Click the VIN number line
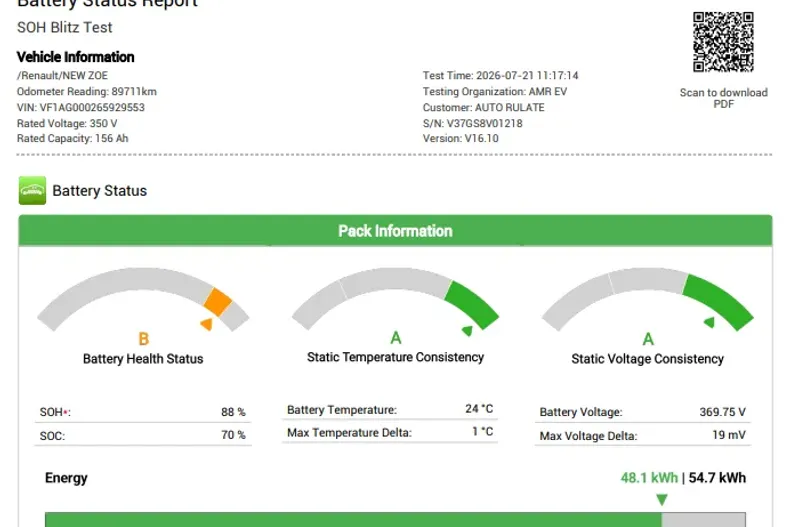The image size is (790, 527). click(81, 107)
